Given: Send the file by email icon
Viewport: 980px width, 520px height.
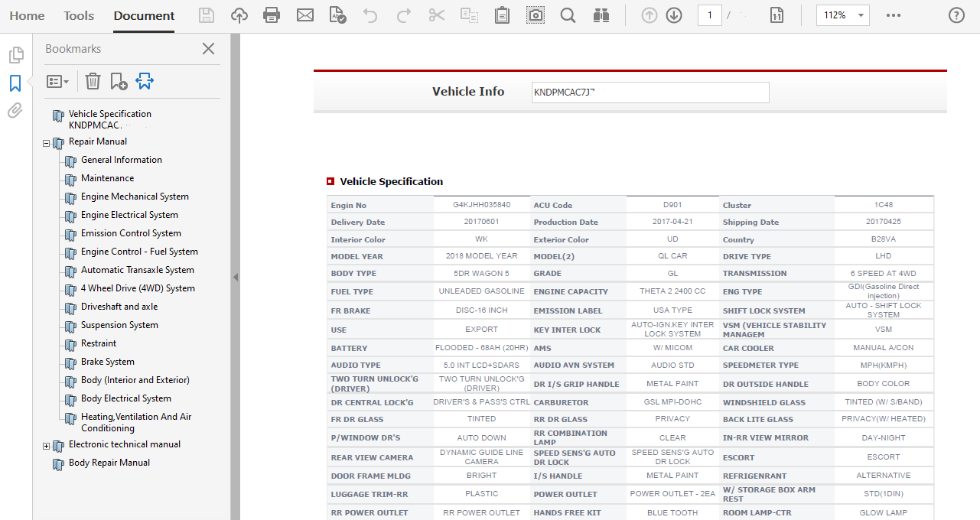Looking at the screenshot, I should click(305, 15).
